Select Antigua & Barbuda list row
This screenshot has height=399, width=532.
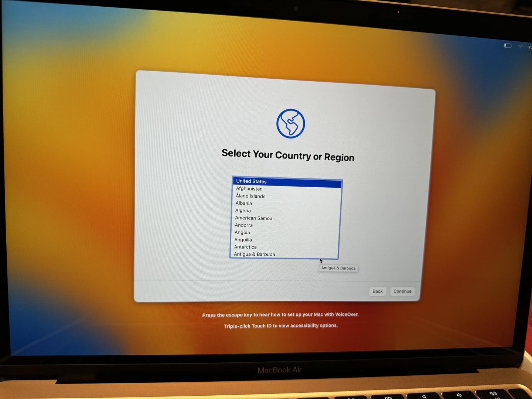click(284, 255)
